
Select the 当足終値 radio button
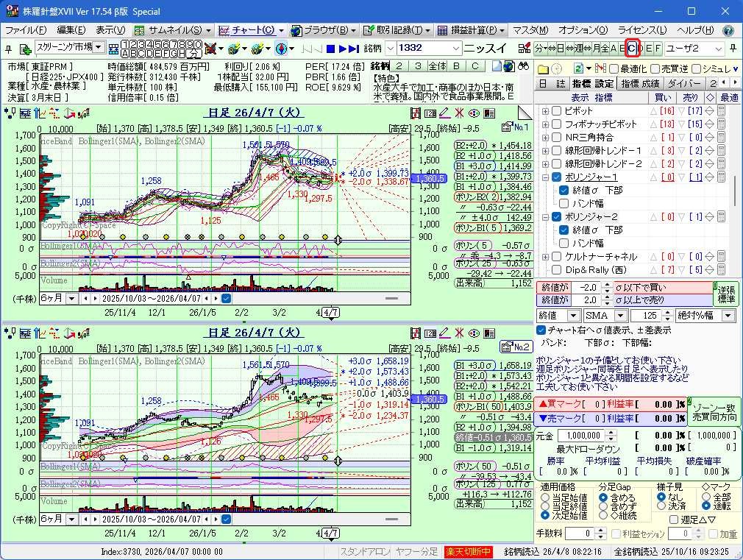pyautogui.click(x=545, y=506)
